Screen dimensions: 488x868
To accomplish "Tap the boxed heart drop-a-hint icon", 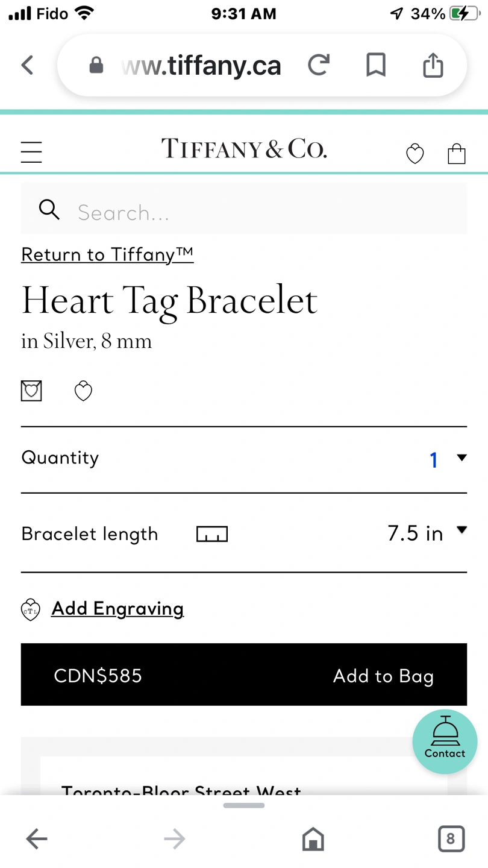I will coord(31,391).
